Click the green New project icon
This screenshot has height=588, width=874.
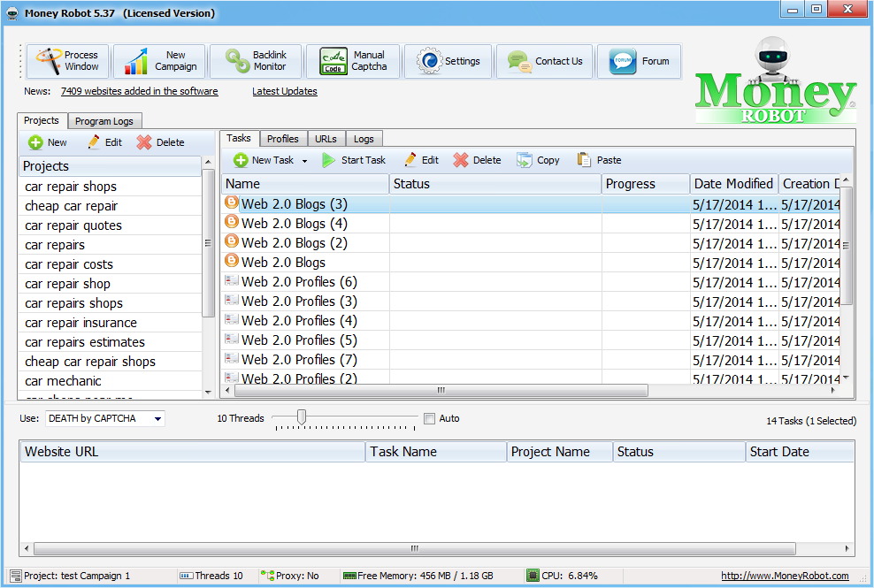tap(35, 142)
